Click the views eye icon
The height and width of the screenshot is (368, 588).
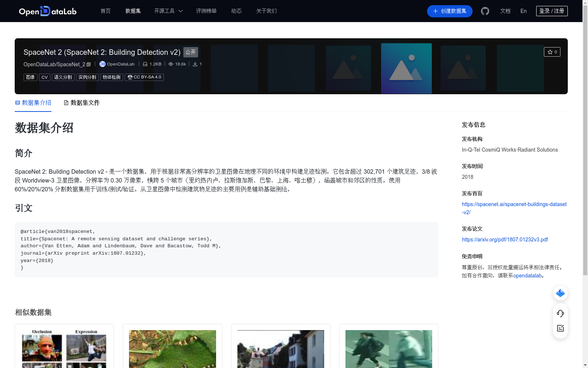tap(171, 64)
